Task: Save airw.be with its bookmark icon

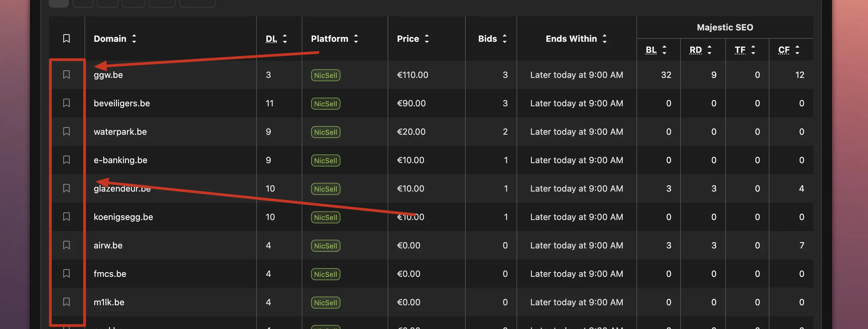Action: [x=66, y=245]
